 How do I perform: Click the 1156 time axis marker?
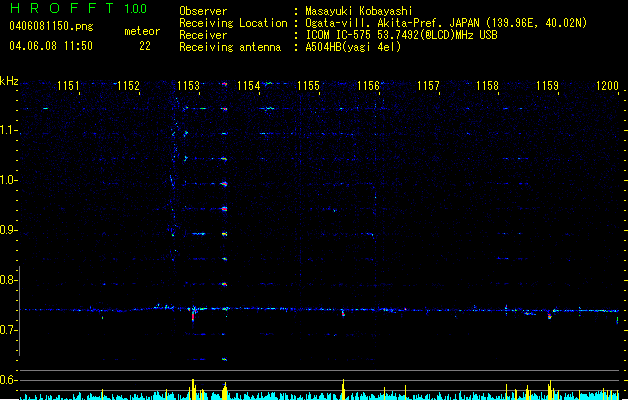pyautogui.click(x=368, y=86)
